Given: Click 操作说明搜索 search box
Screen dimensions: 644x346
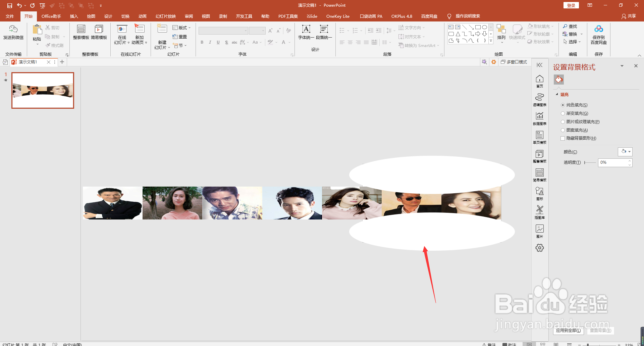Looking at the screenshot, I should point(468,16).
